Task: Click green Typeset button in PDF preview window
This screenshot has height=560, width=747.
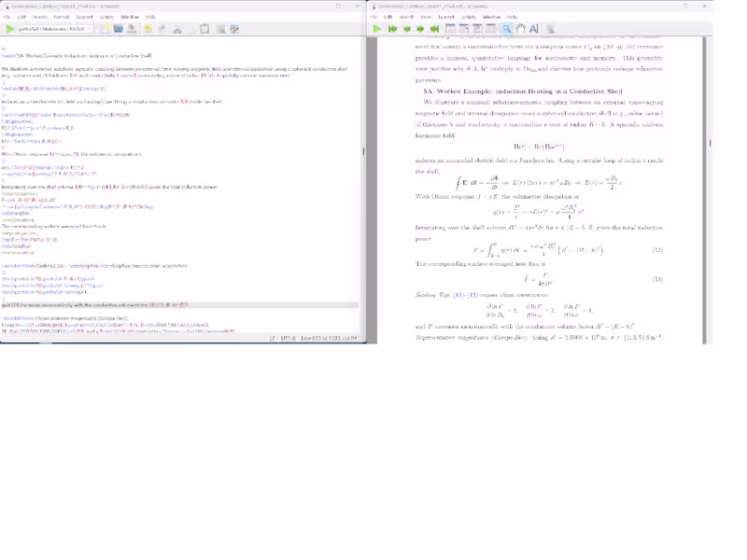Action: point(377,29)
